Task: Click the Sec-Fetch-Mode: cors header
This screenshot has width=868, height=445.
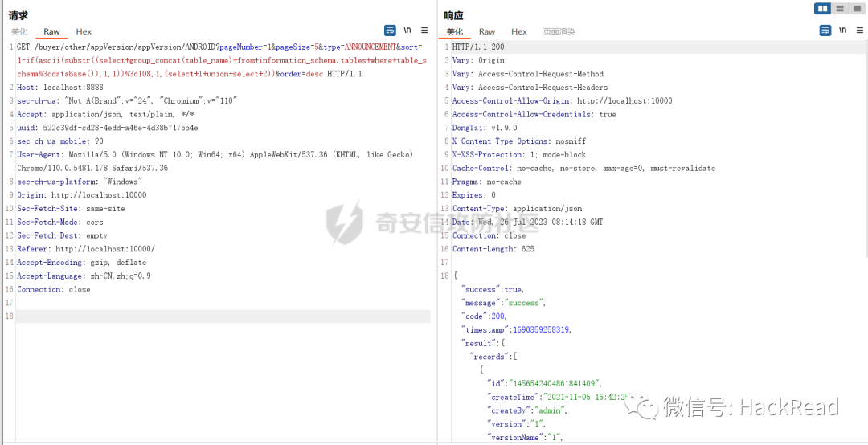Action: (59, 222)
